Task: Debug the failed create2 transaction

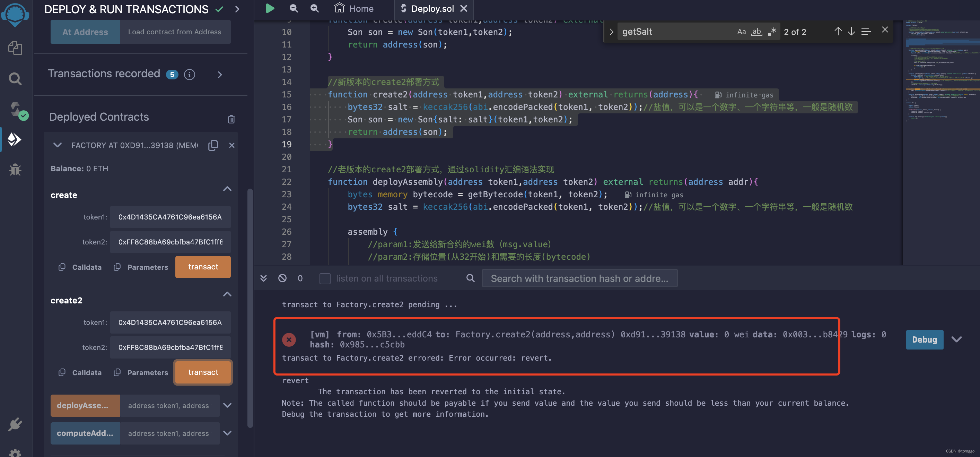Action: click(925, 340)
